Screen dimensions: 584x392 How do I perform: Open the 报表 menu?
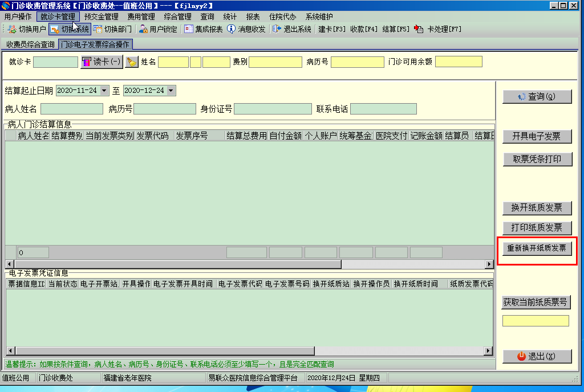click(x=253, y=17)
